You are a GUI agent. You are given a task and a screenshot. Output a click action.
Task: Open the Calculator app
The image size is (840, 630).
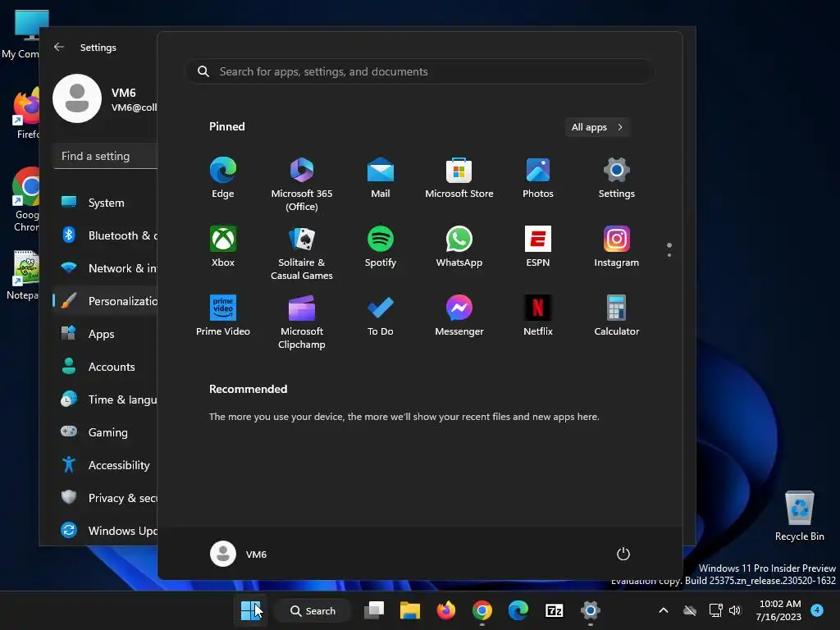[x=617, y=316]
